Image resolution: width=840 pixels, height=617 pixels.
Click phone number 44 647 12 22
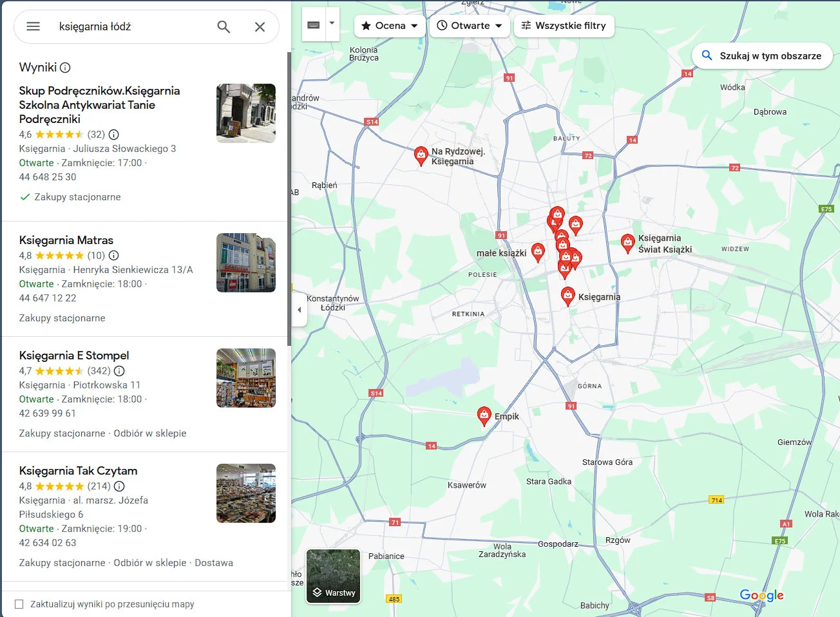(x=48, y=298)
